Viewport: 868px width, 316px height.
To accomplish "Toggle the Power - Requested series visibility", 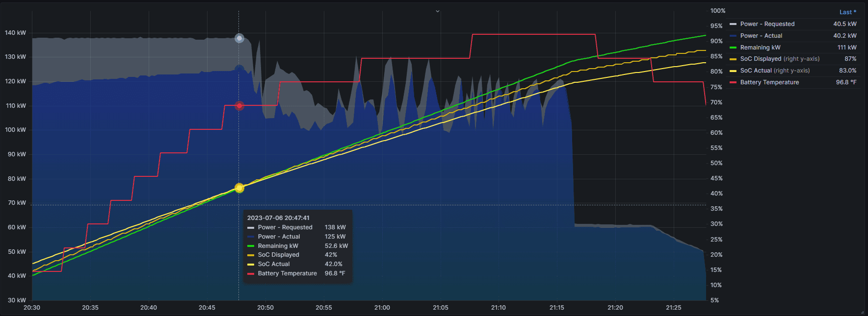I will 767,24.
